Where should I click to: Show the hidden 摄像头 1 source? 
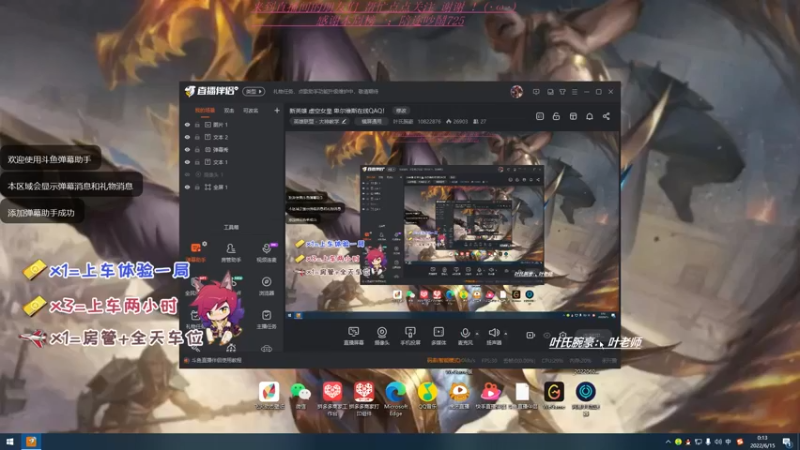coord(187,174)
